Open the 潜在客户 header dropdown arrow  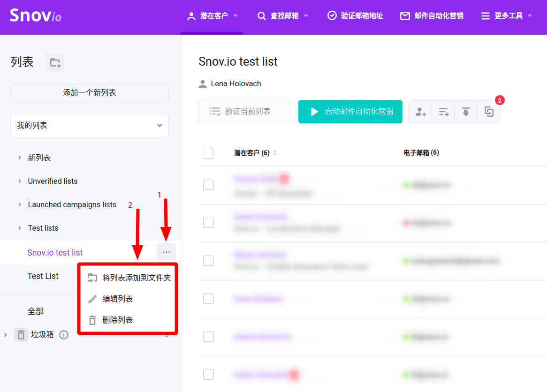pyautogui.click(x=236, y=15)
